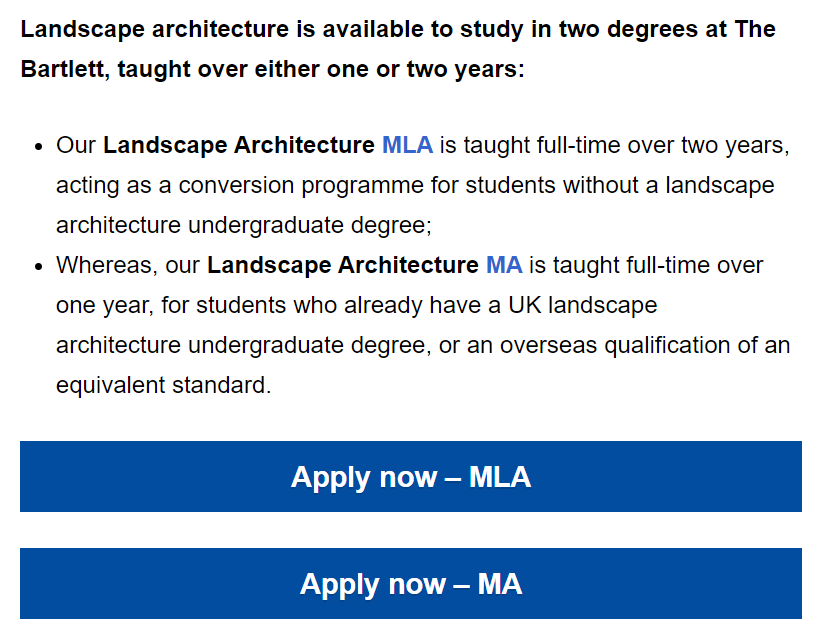The height and width of the screenshot is (641, 830).
Task: Click the first bullet point marker
Action: (38, 147)
